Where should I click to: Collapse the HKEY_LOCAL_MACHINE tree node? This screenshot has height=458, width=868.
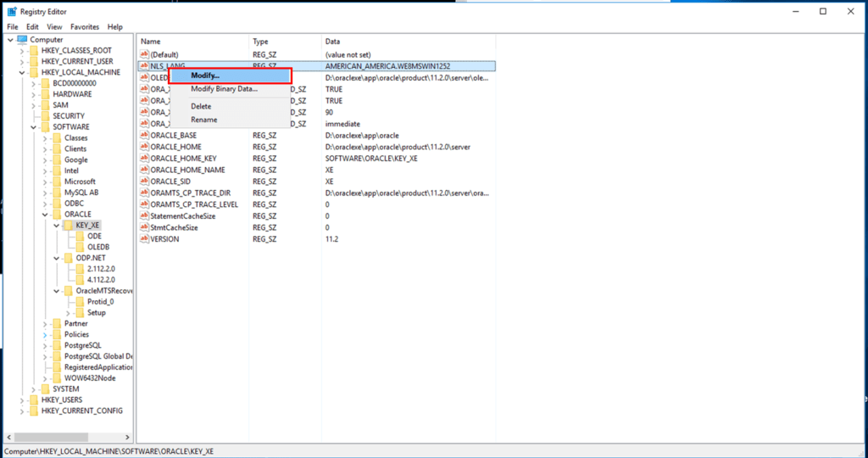coord(21,73)
